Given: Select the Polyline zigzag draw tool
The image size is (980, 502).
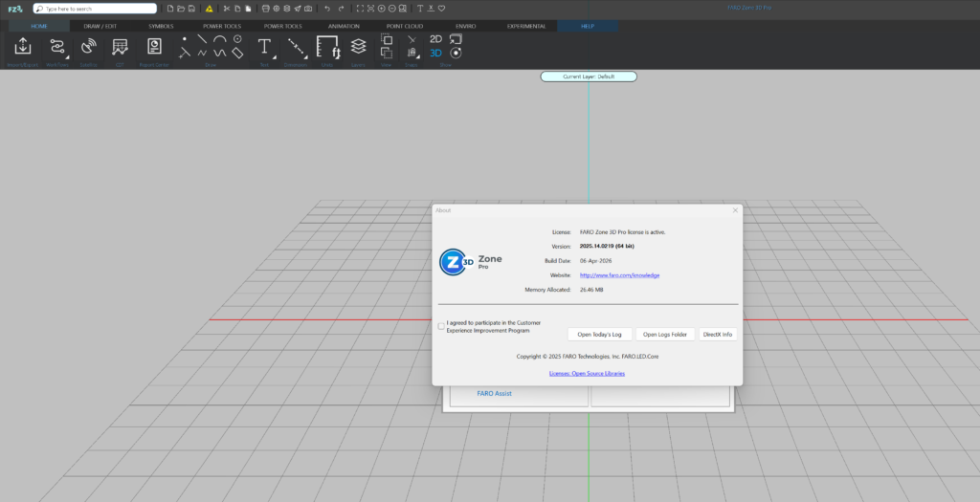Looking at the screenshot, I should pyautogui.click(x=202, y=54).
